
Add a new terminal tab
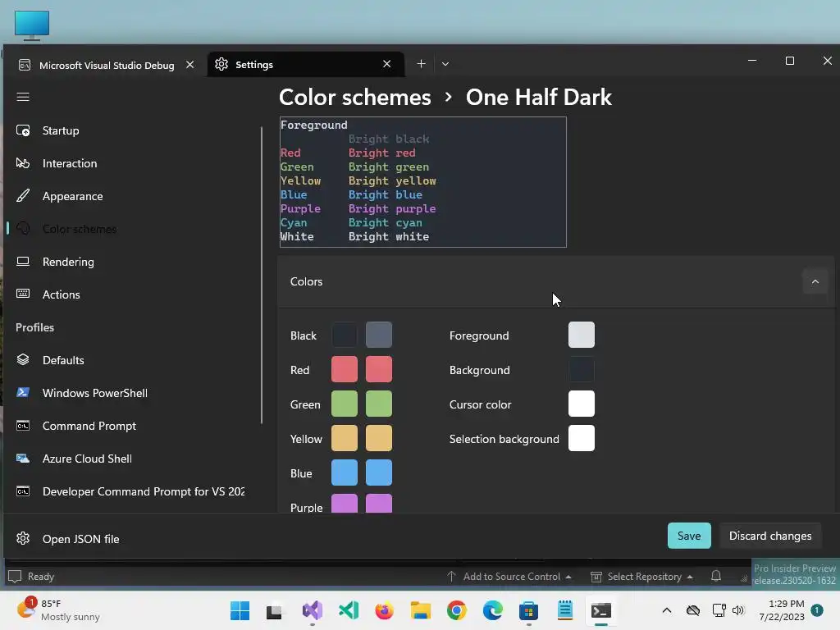click(421, 64)
